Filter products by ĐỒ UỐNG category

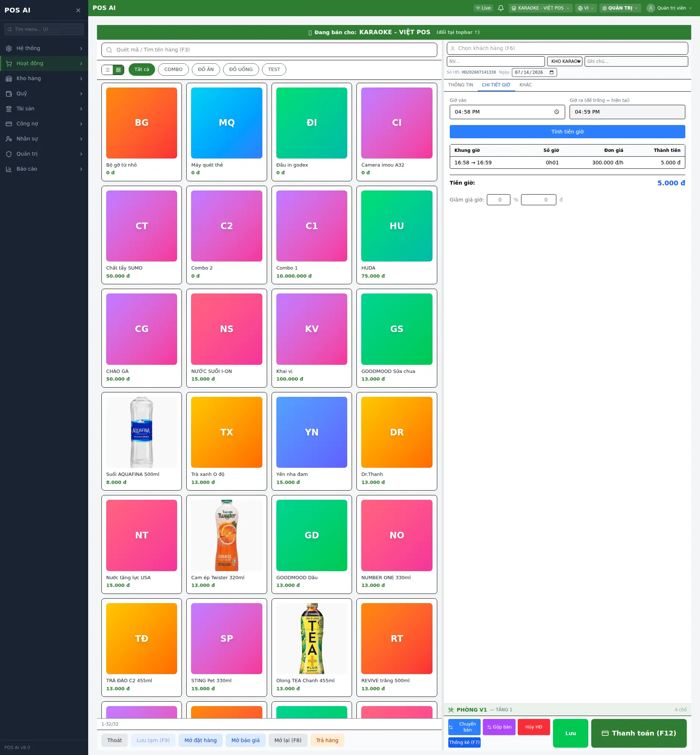(241, 70)
